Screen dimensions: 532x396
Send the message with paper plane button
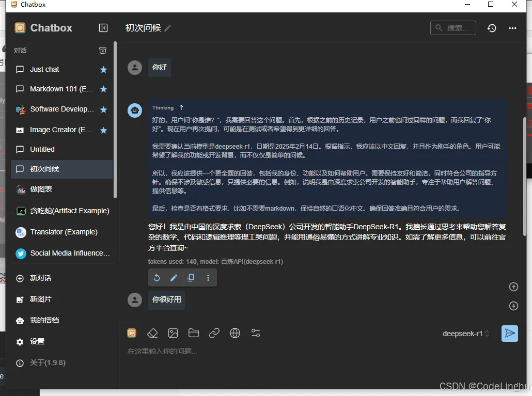[x=510, y=334]
